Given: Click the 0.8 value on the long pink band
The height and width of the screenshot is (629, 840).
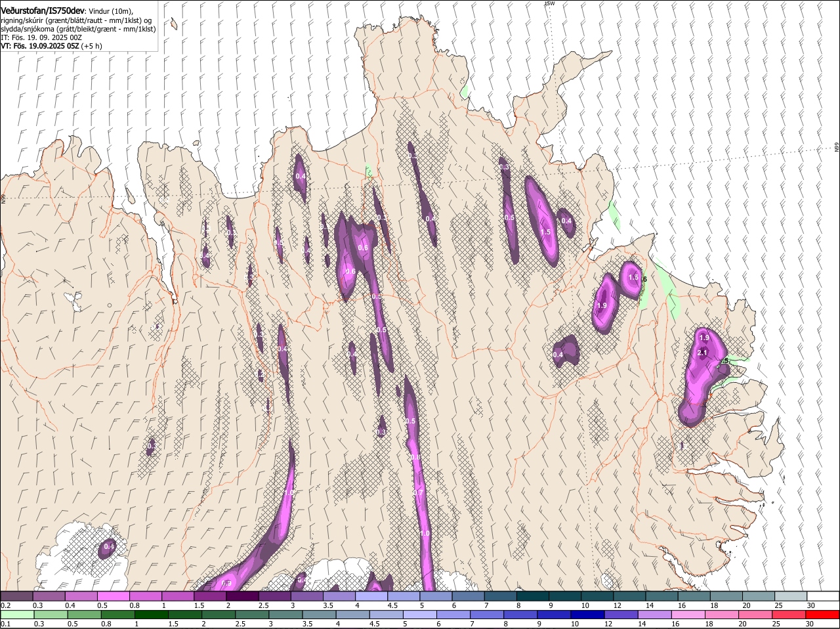Looking at the screenshot, I should 415,458.
